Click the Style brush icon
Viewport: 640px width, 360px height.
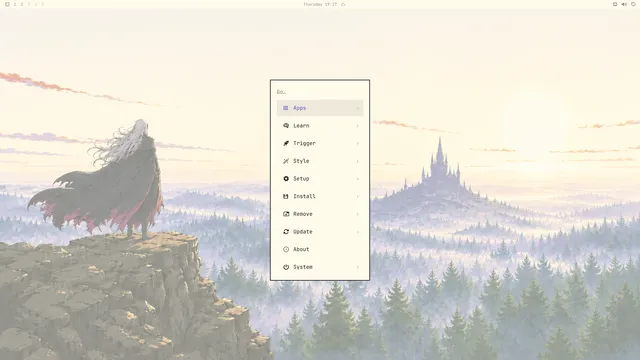(x=286, y=161)
